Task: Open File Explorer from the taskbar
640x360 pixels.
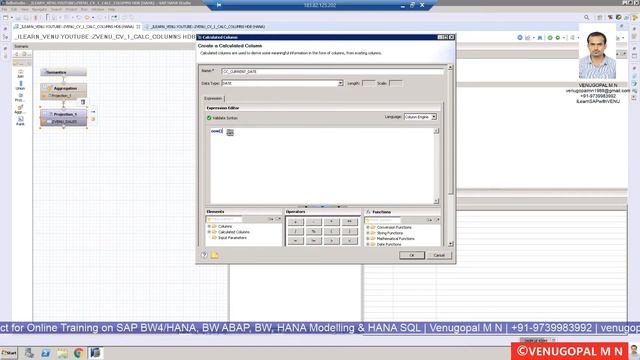Action: click(62, 353)
